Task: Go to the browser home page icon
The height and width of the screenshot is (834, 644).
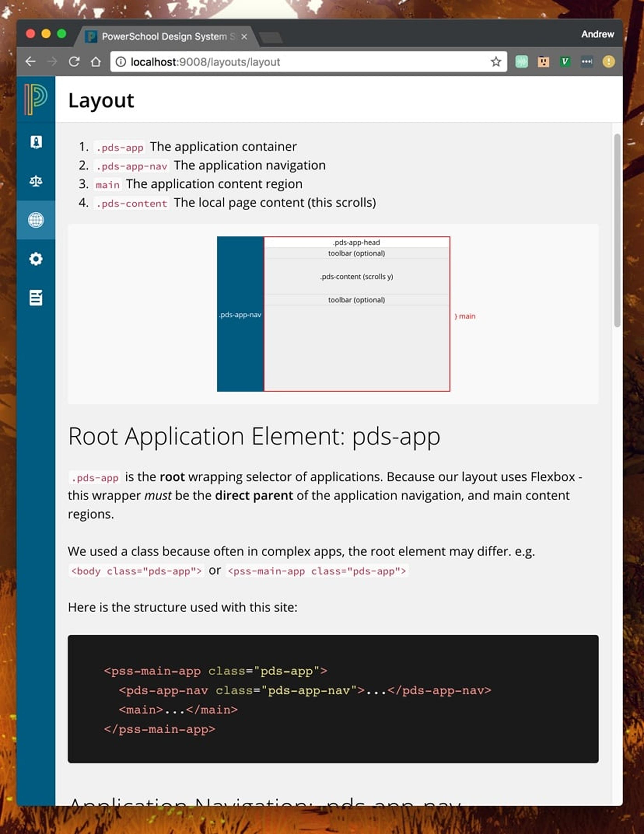Action: click(x=96, y=61)
